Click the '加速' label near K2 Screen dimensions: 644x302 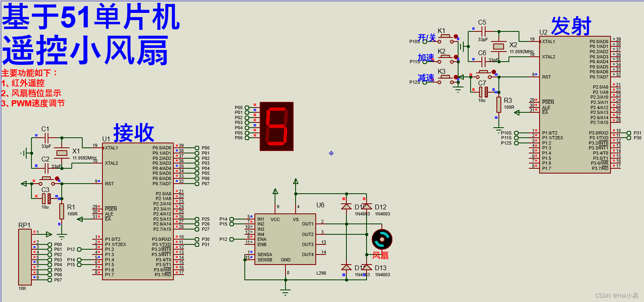[426, 58]
